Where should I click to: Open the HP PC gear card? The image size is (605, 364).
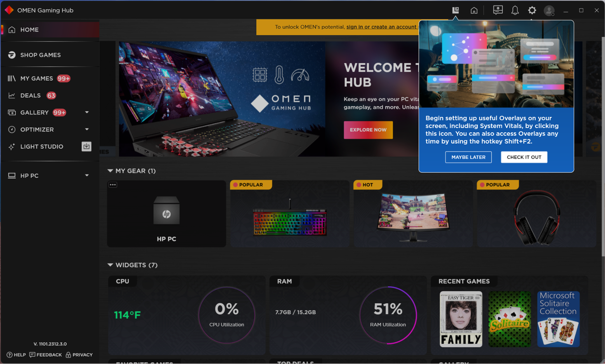(x=166, y=214)
